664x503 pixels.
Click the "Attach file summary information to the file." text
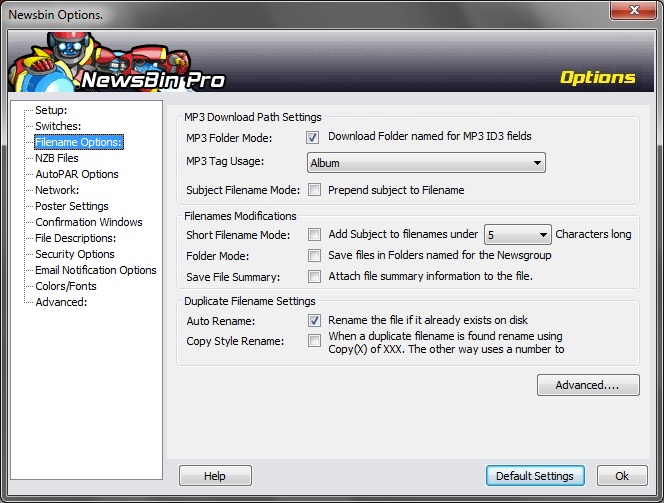click(x=430, y=276)
